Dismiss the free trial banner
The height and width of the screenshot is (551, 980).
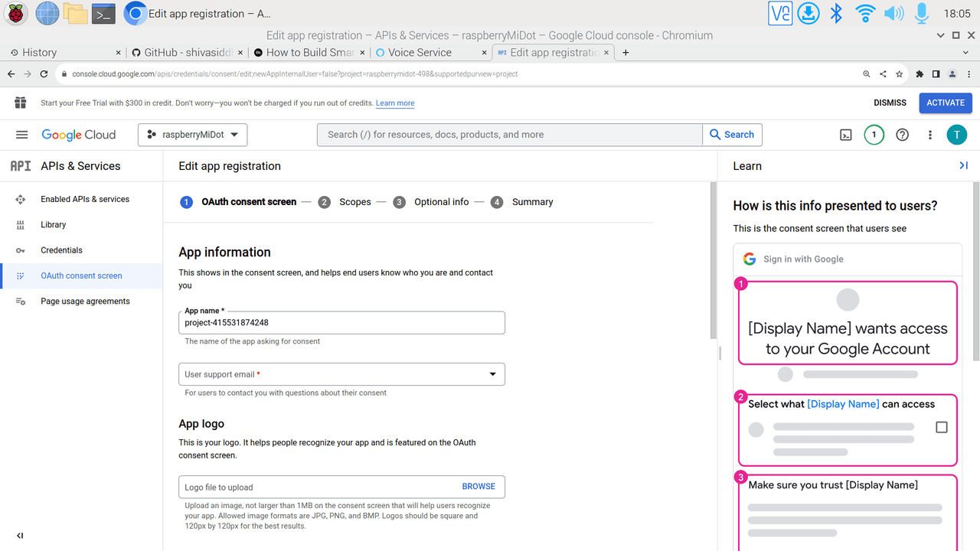890,103
